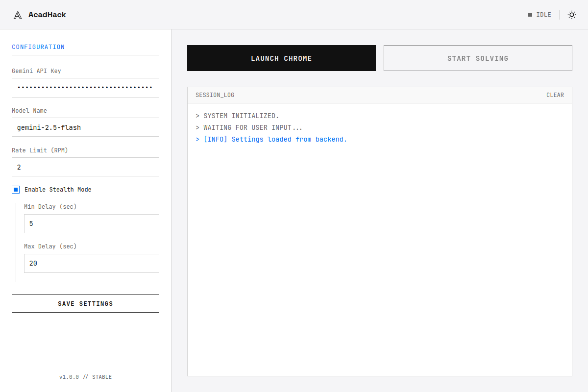Viewport: 588px width, 392px height.
Task: Clear the session log
Action: point(555,95)
